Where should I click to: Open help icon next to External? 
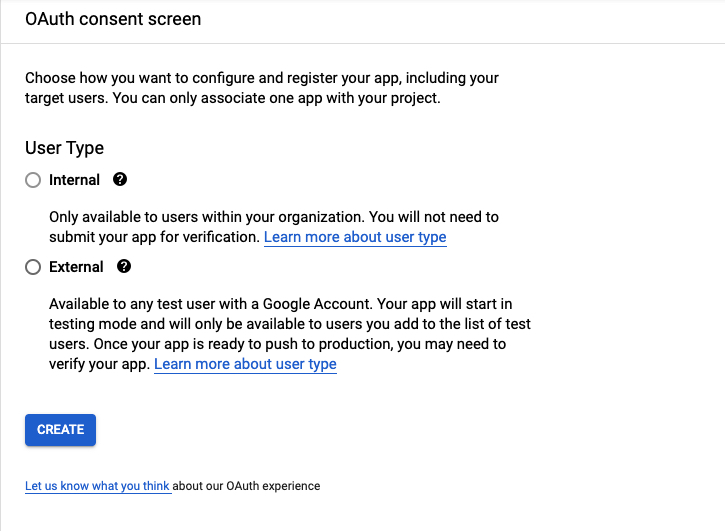pos(124,267)
